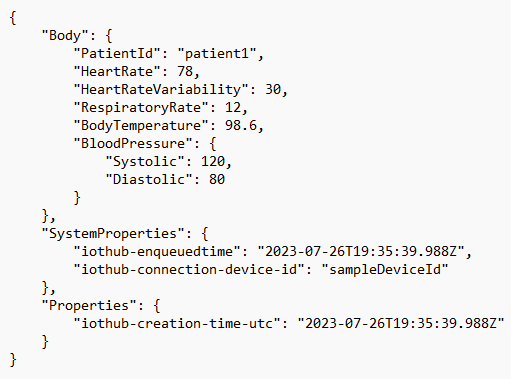The height and width of the screenshot is (379, 511).
Task: Click the "SystemProperties" key
Action: [113, 233]
